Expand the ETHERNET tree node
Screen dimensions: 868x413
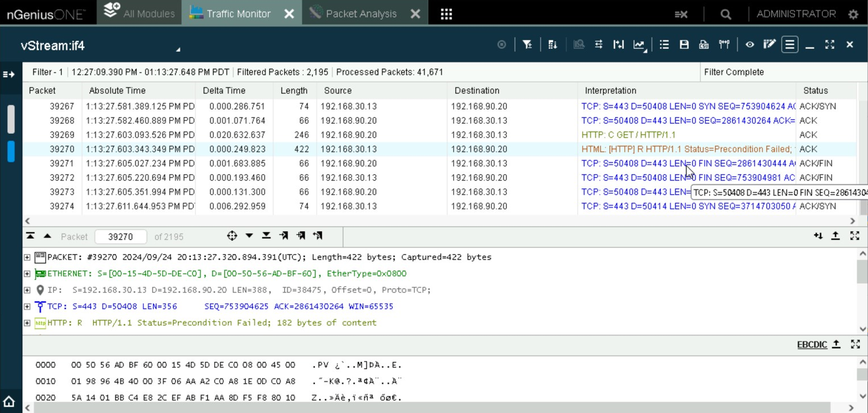[x=27, y=274]
